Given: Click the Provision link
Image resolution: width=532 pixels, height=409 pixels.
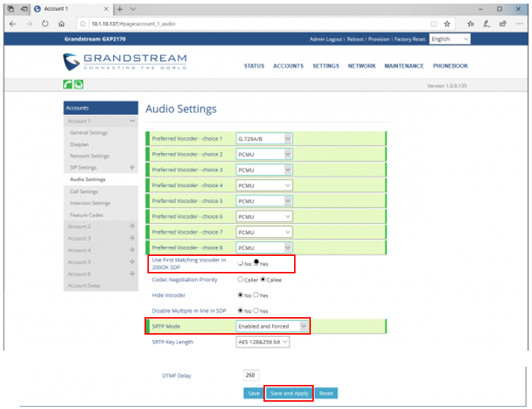Looking at the screenshot, I should click(379, 39).
